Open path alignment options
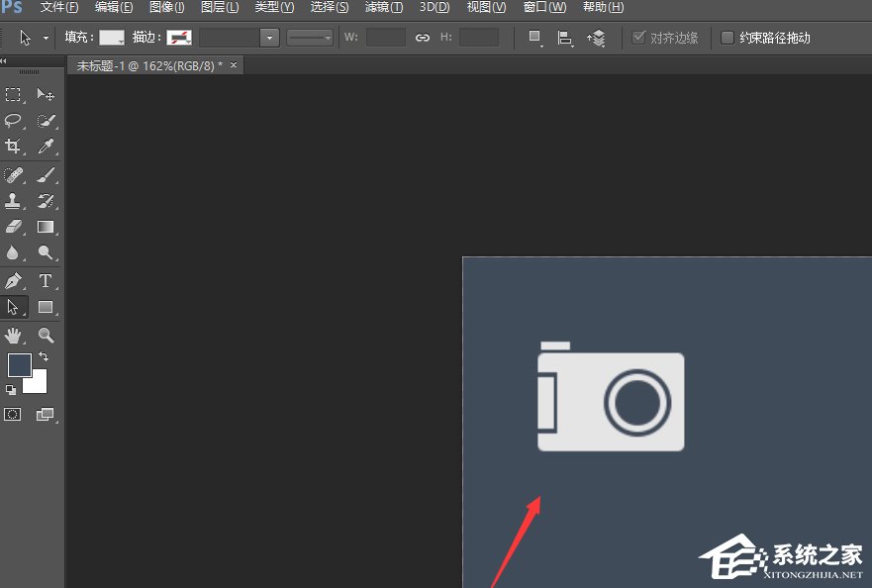This screenshot has height=588, width=872. (564, 38)
